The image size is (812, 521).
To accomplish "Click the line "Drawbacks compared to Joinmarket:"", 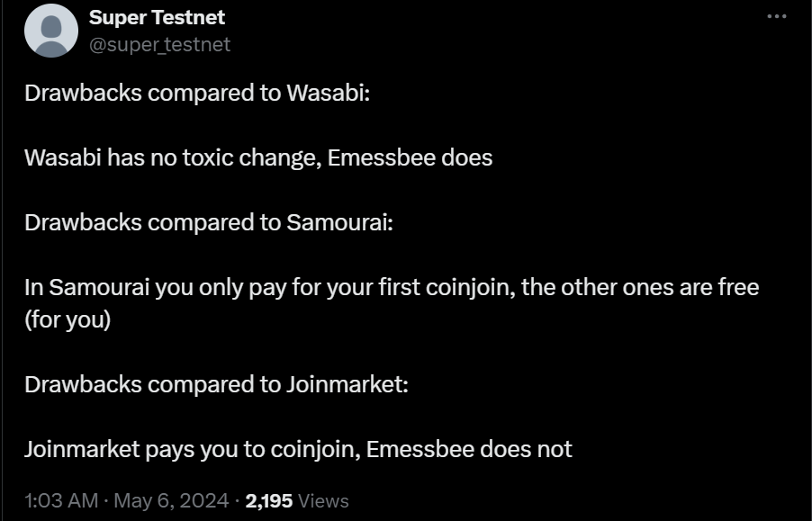I will pyautogui.click(x=216, y=384).
